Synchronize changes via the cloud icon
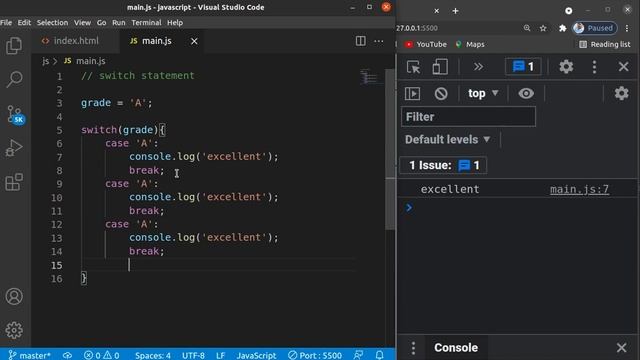The image size is (640, 360). coord(67,355)
